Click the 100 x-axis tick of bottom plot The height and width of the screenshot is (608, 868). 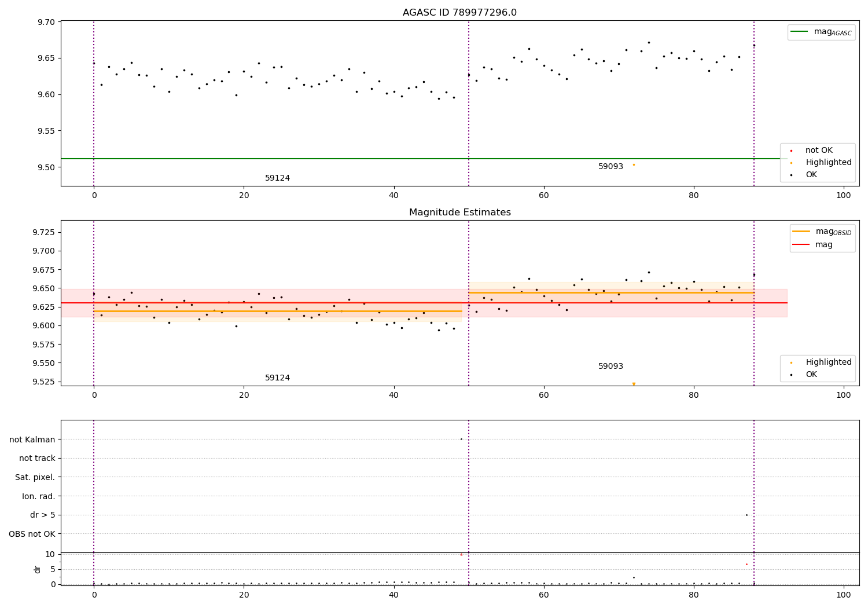[x=844, y=595]
